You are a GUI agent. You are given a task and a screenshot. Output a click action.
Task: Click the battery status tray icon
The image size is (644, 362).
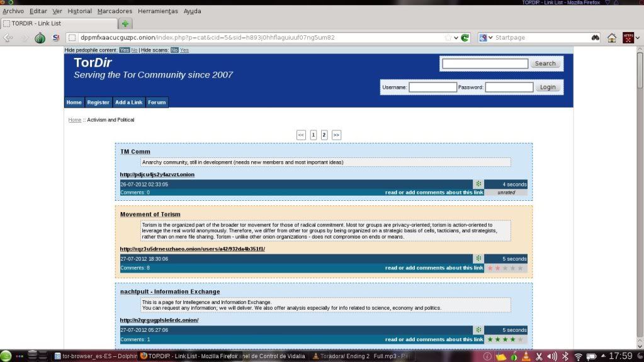(x=591, y=356)
